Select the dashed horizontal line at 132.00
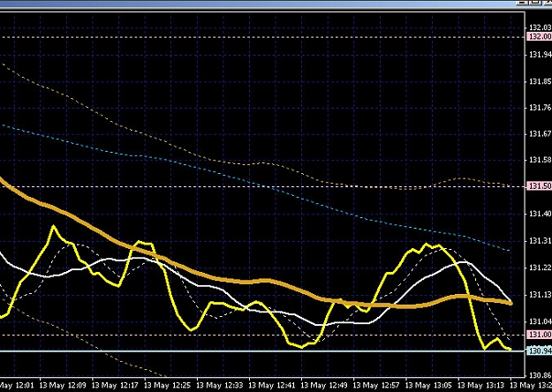The image size is (552, 392). pos(262,37)
